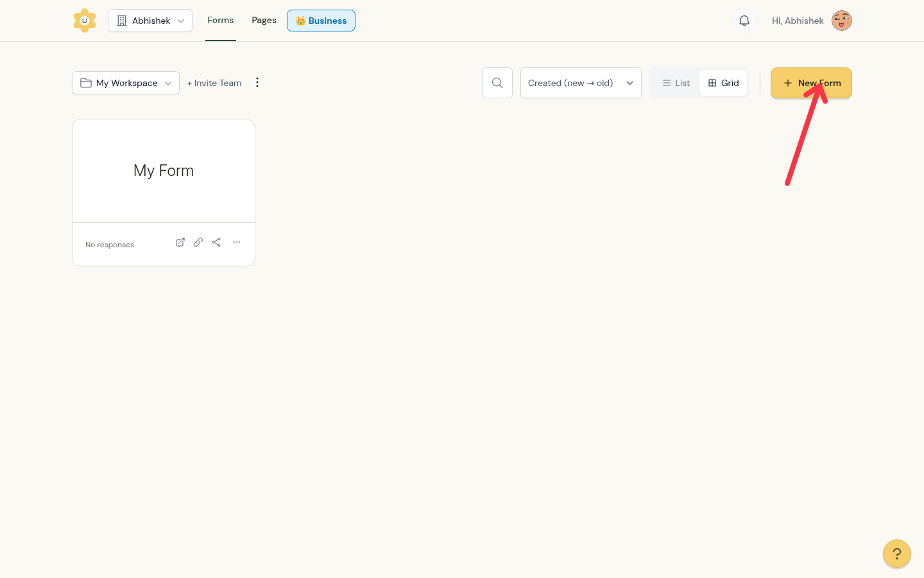Go to the Pages tab

point(264,21)
